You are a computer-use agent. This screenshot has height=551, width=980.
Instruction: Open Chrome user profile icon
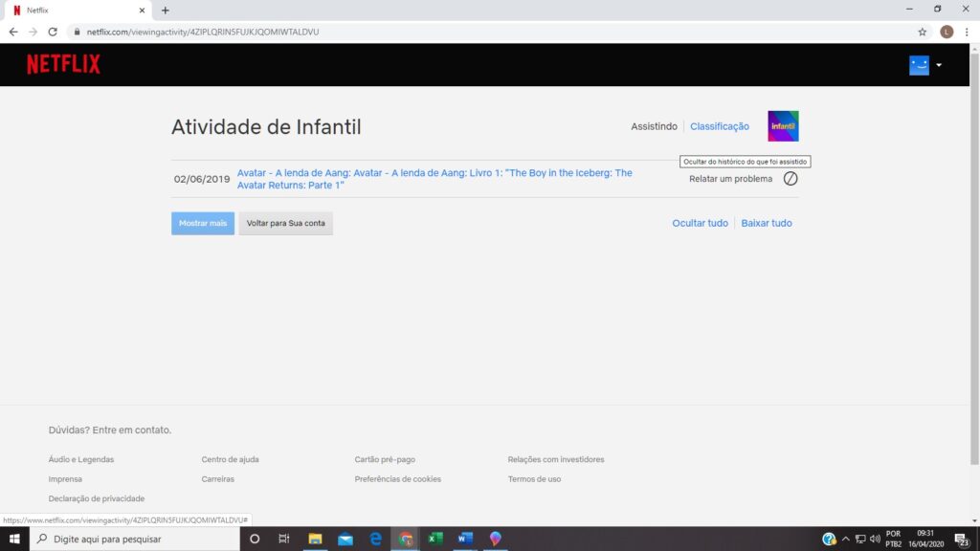[947, 32]
